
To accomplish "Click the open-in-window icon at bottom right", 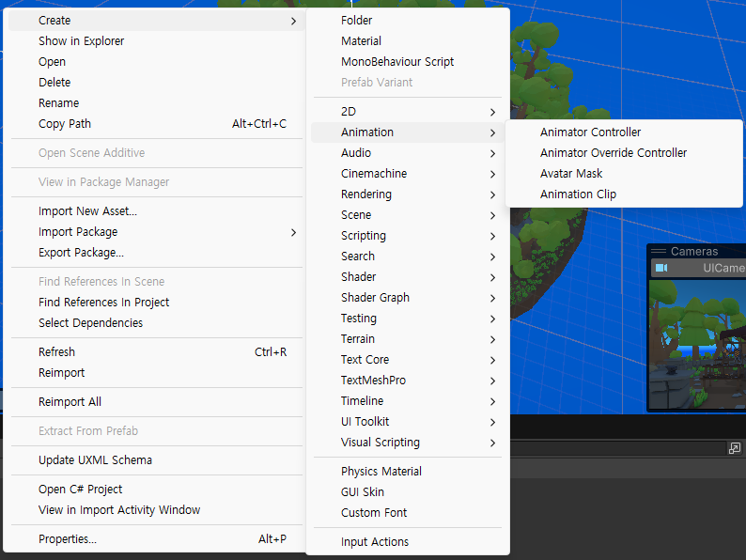I will tap(734, 448).
